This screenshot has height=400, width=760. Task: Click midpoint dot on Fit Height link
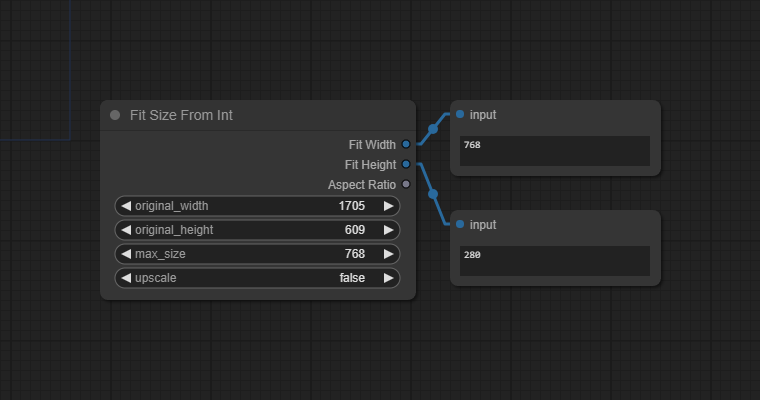pyautogui.click(x=433, y=194)
